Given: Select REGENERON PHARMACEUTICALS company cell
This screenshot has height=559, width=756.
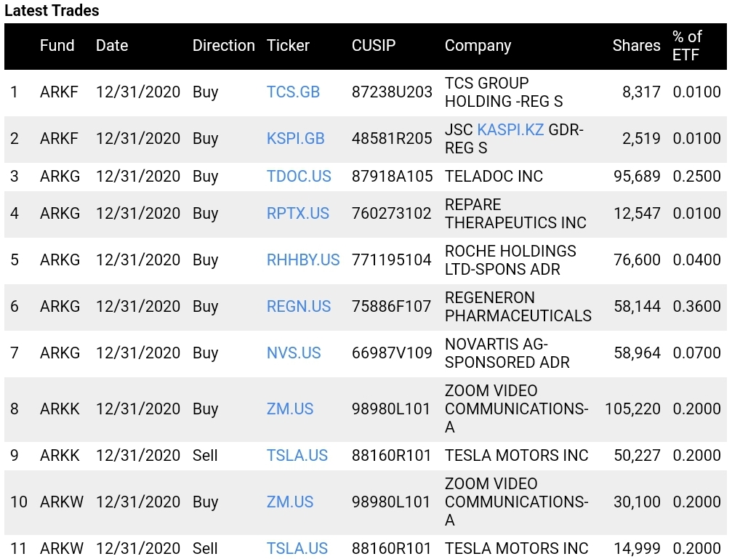Looking at the screenshot, I should click(x=518, y=306).
